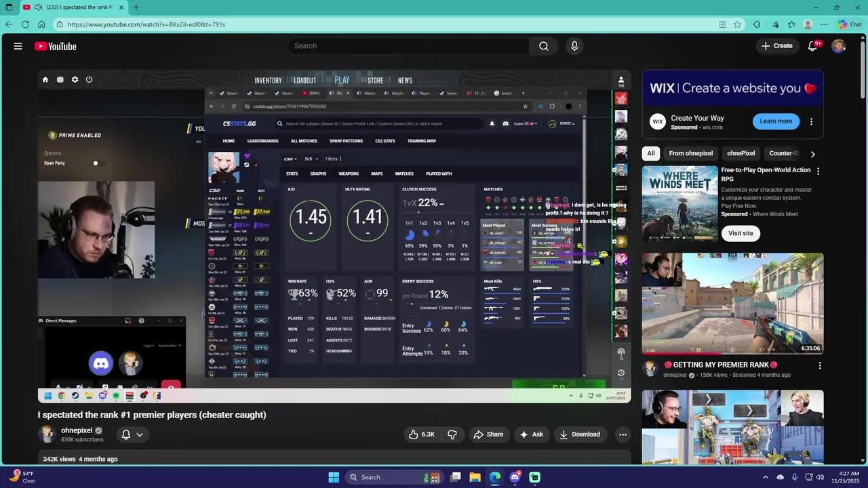868x488 pixels.
Task: Focus the YouTube search field
Action: [x=408, y=46]
